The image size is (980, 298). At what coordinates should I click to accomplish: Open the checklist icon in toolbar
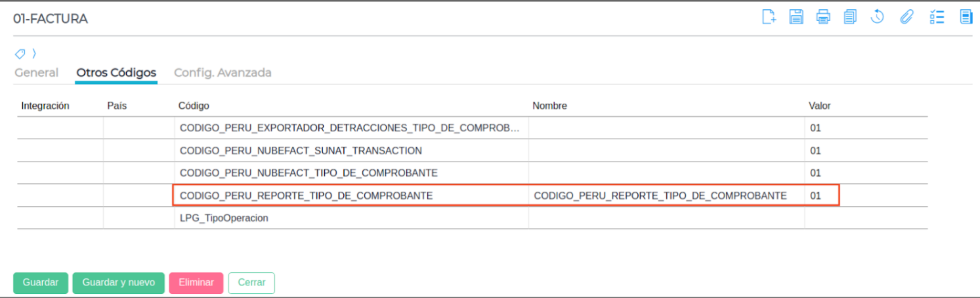[x=937, y=17]
